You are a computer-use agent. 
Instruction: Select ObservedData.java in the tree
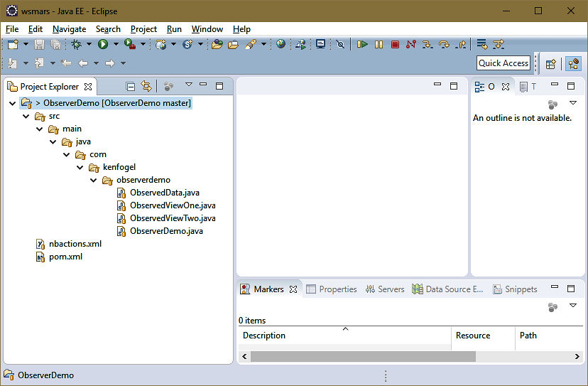coord(164,193)
